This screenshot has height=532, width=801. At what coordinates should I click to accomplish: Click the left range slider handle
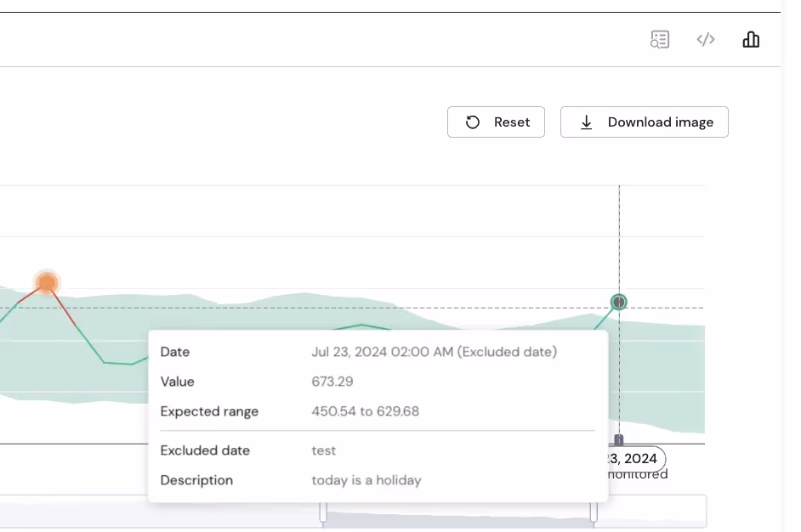(323, 512)
